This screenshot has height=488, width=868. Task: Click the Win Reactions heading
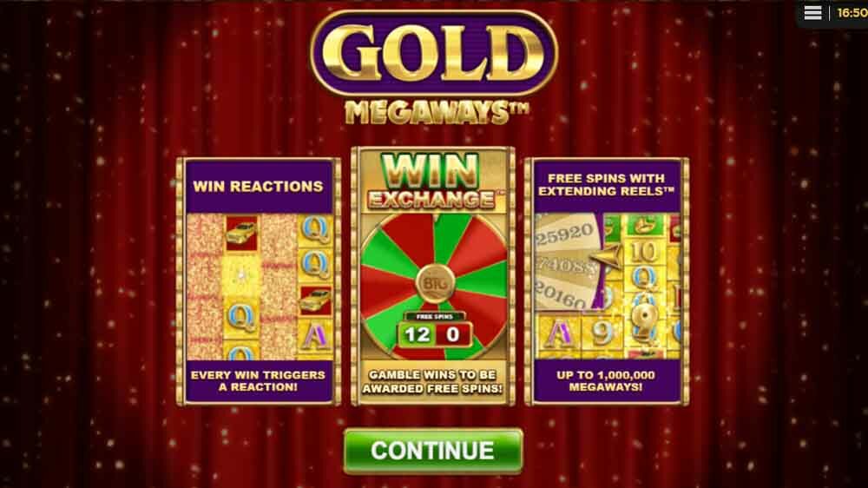click(258, 187)
